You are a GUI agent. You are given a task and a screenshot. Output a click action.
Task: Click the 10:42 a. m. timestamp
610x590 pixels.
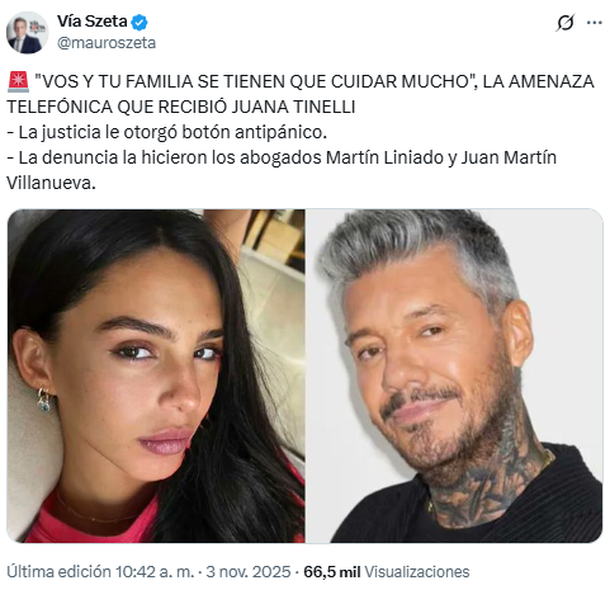pyautogui.click(x=154, y=571)
